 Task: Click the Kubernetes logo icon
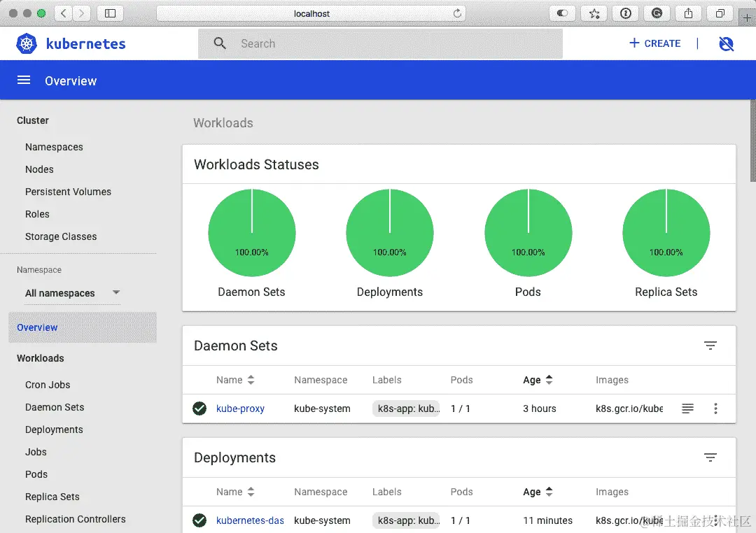[27, 44]
